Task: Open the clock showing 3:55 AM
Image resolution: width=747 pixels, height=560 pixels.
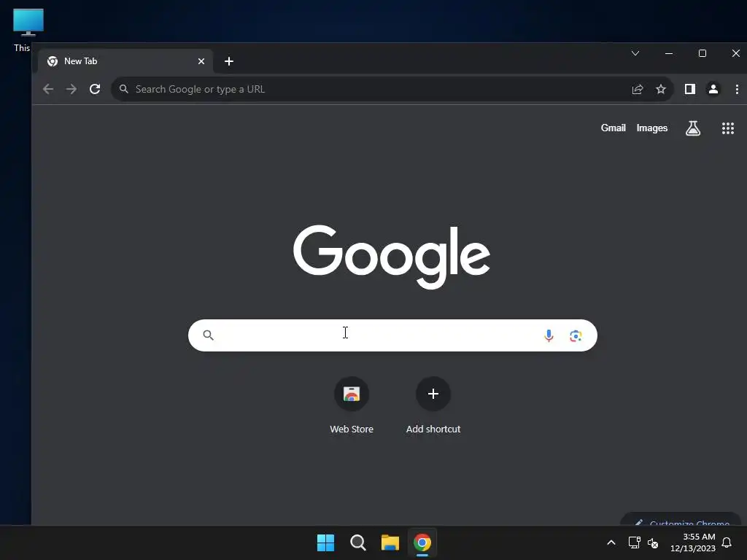Action: pos(693,542)
